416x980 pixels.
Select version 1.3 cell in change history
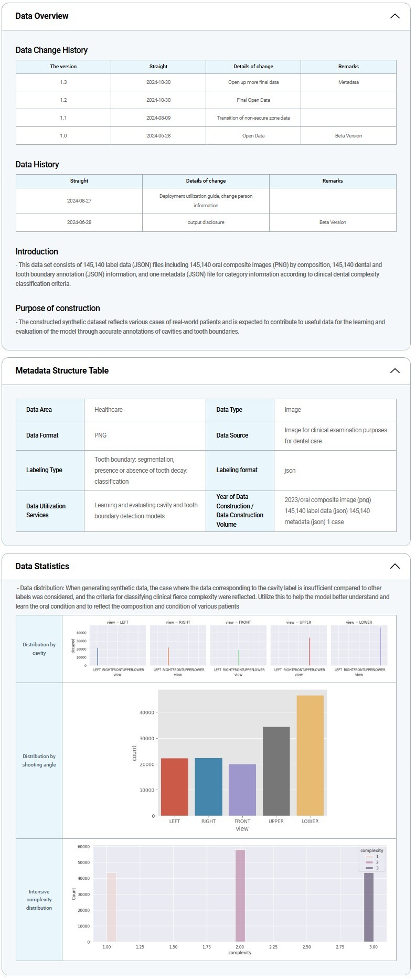[63, 82]
